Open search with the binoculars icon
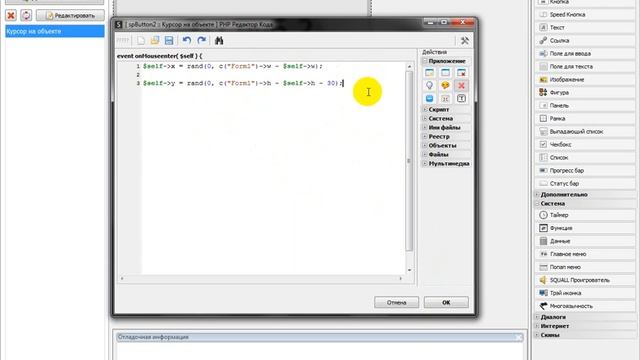640x360 pixels. (219, 40)
